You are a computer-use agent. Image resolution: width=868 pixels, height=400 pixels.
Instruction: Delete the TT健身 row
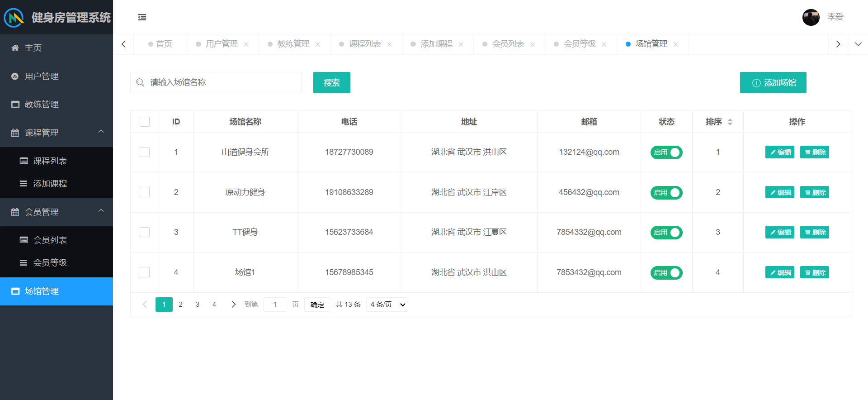(815, 232)
